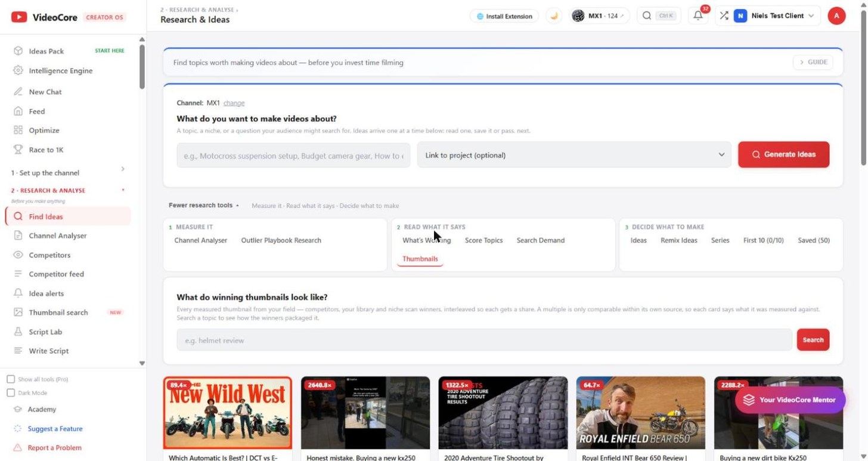Focus the video topic input field
Viewport: 868px width, 461px height.
pyautogui.click(x=293, y=155)
